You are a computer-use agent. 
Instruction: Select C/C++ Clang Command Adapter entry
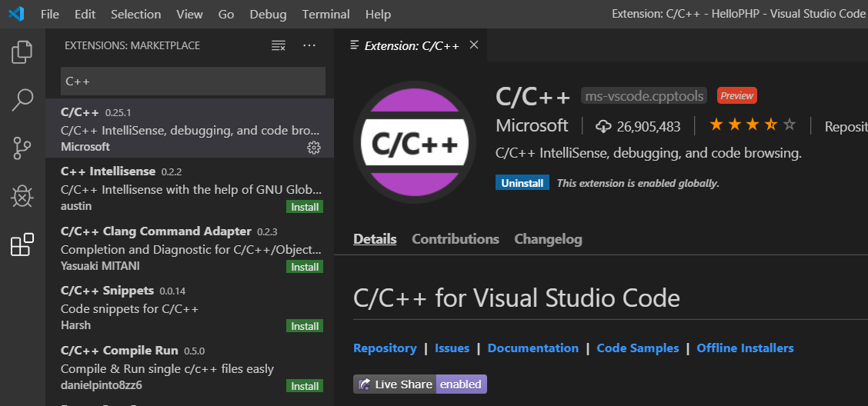(189, 248)
